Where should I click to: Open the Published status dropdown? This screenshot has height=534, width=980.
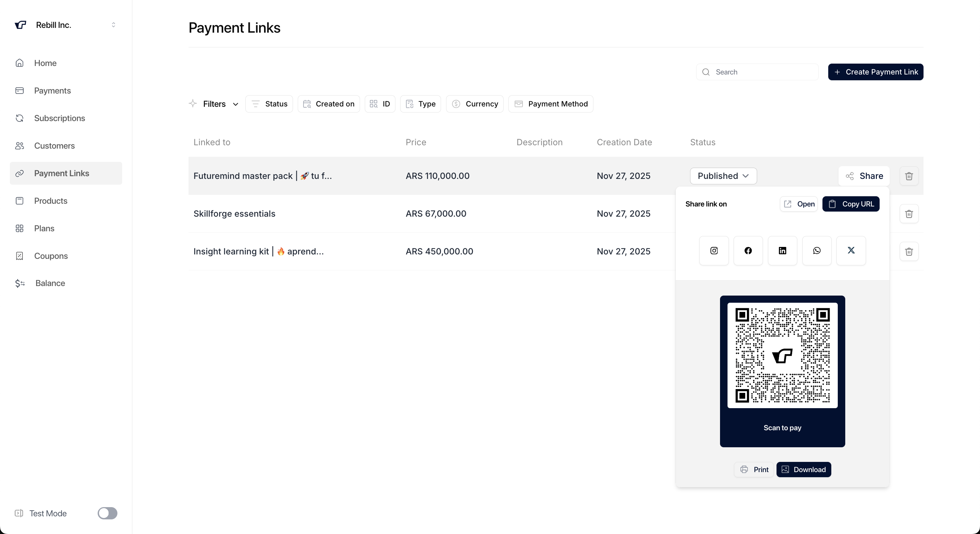click(723, 176)
